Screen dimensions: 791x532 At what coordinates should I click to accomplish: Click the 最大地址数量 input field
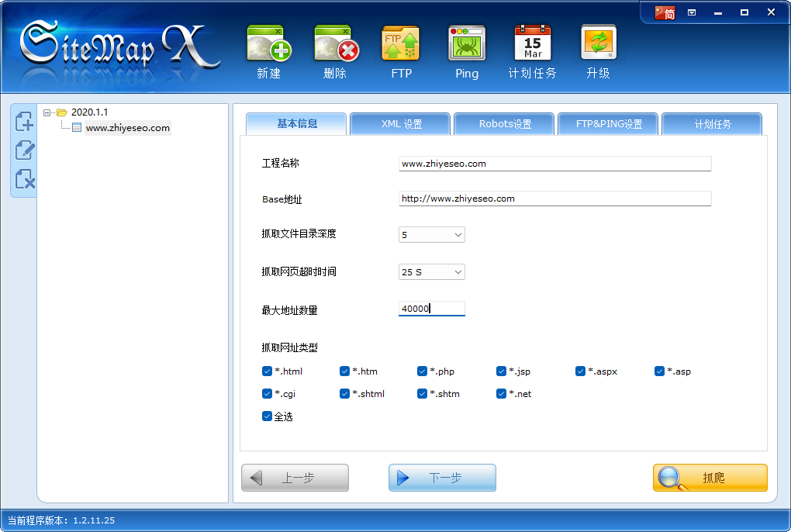click(432, 309)
